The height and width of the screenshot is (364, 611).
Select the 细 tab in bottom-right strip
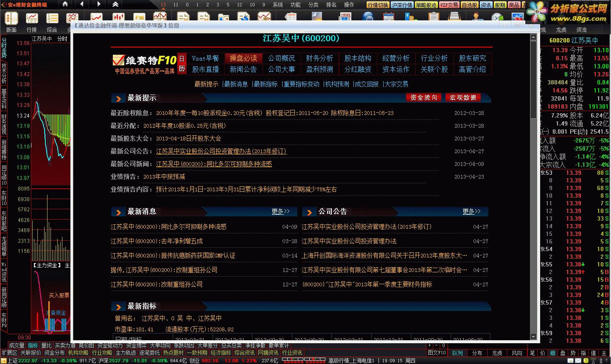click(552, 353)
